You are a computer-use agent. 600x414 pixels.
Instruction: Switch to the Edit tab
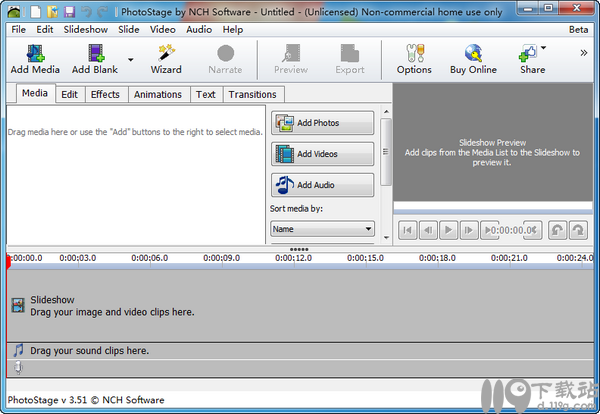[x=70, y=95]
